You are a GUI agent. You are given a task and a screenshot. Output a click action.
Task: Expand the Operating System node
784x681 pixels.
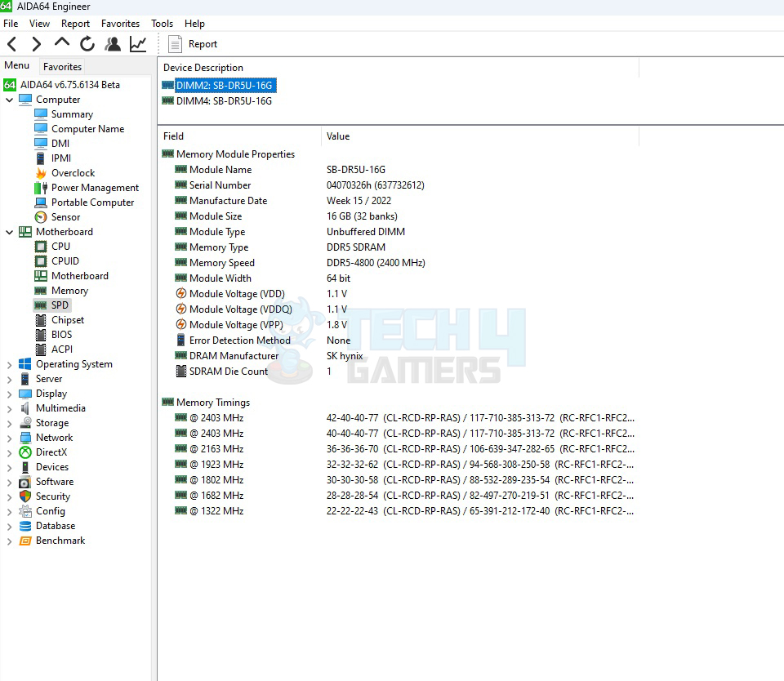[9, 364]
